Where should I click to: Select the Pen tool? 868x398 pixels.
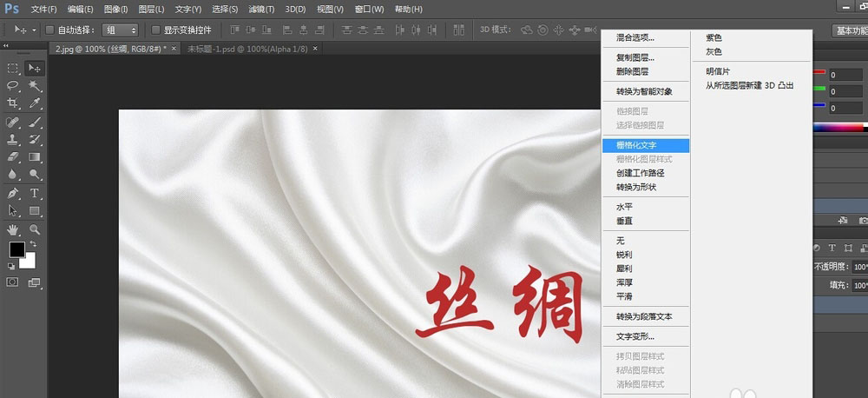pyautogui.click(x=13, y=194)
